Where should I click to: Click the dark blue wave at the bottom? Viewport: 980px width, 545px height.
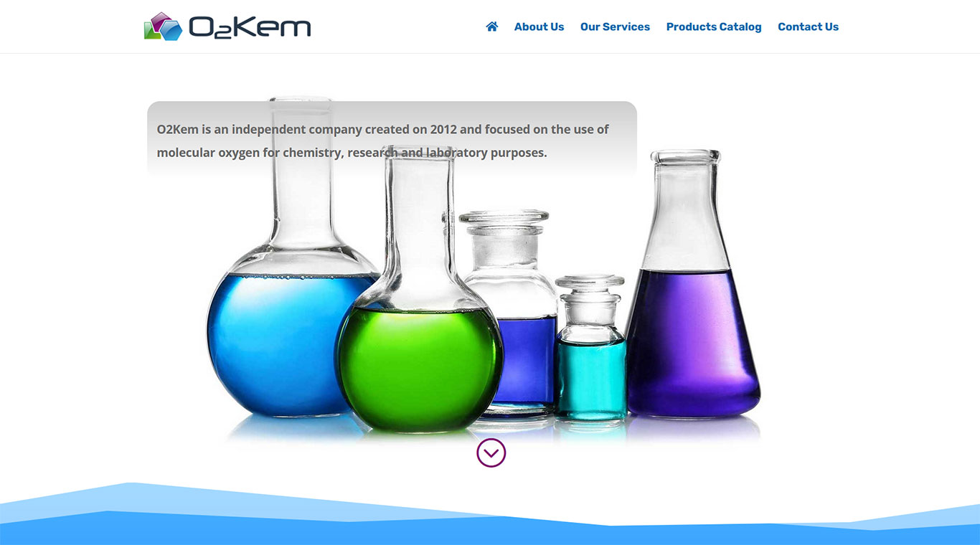490,532
